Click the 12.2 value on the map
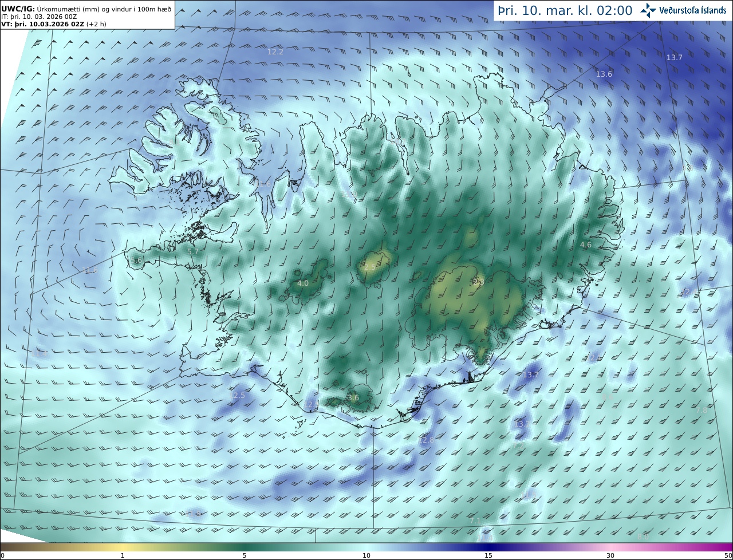The image size is (733, 560). (275, 52)
